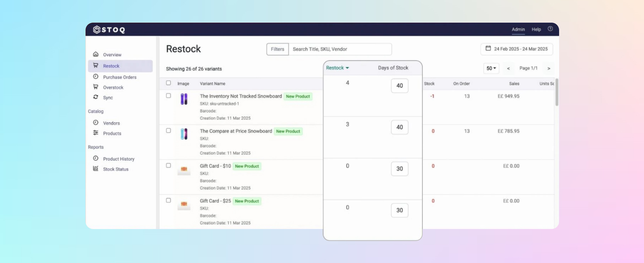Viewport: 644px width, 263px height.
Task: Click the calendar icon in date range
Action: pos(488,48)
